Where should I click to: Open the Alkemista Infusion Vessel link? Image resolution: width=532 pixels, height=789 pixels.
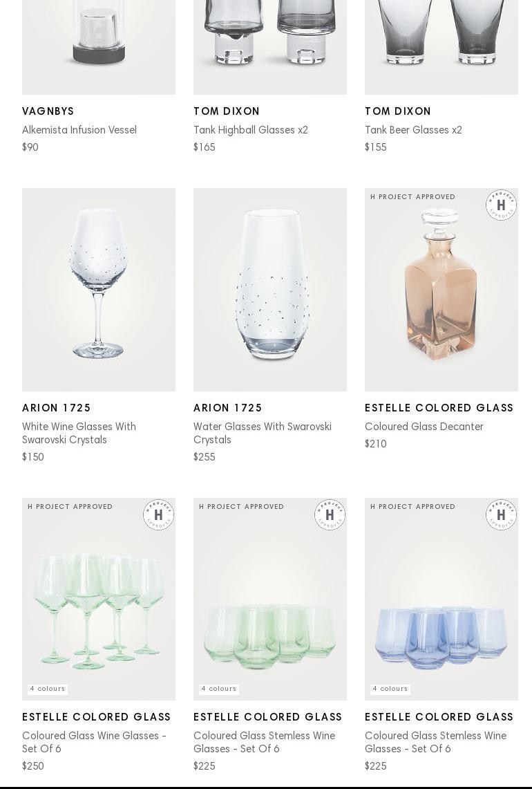pyautogui.click(x=79, y=130)
